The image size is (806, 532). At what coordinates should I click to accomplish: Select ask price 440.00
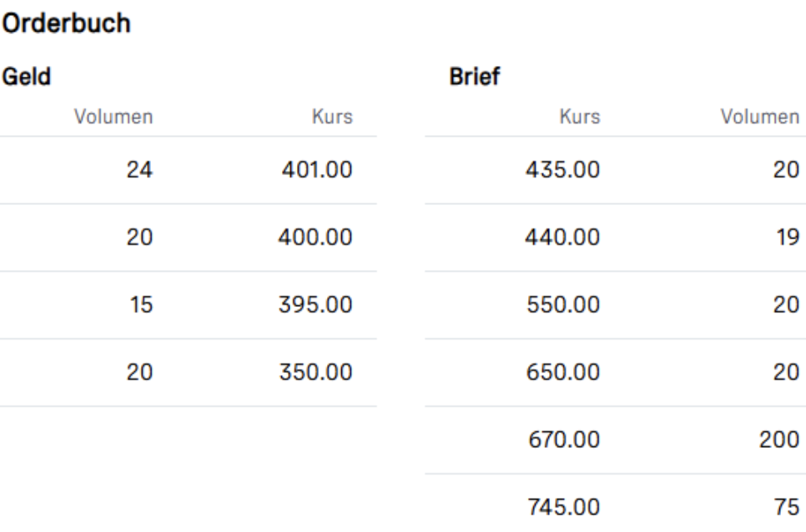(562, 238)
